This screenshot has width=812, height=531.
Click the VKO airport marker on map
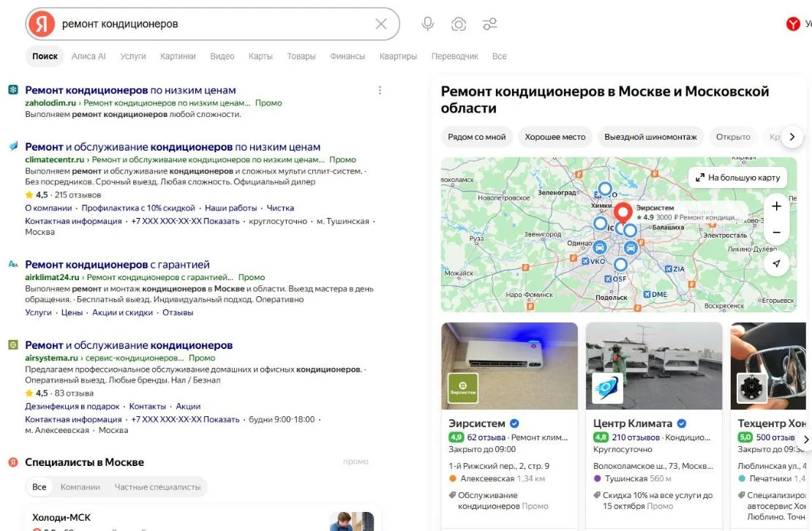[x=593, y=261]
